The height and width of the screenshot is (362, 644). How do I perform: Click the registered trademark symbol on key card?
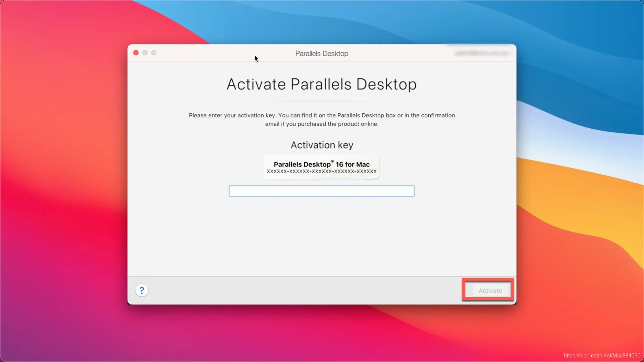coord(332,161)
